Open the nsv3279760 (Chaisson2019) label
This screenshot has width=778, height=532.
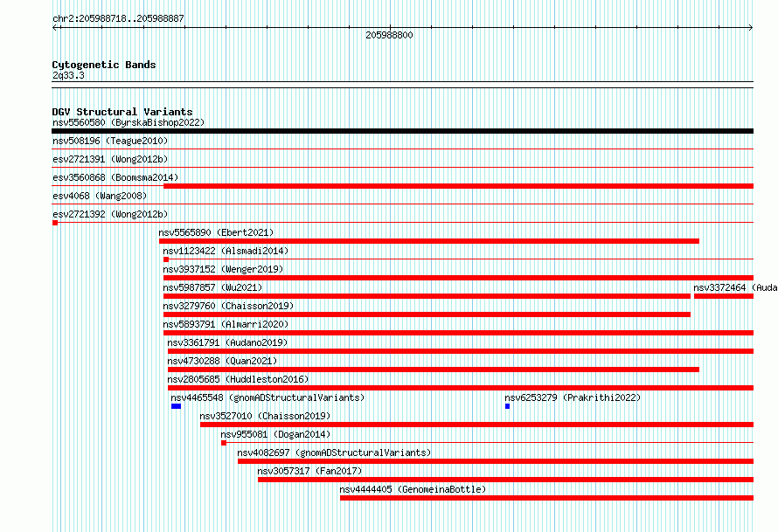pos(228,306)
